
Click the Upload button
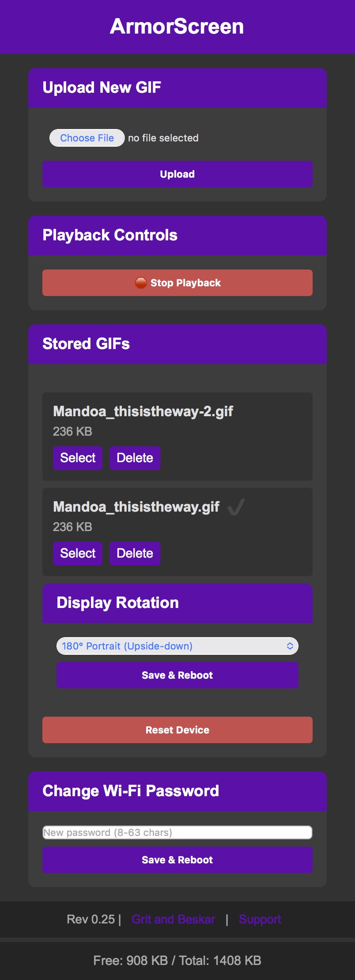pyautogui.click(x=177, y=174)
